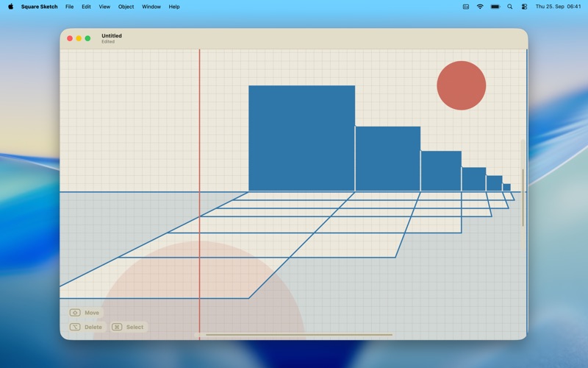Click the option key icon beside Delete
This screenshot has width=588, height=368.
[75, 327]
